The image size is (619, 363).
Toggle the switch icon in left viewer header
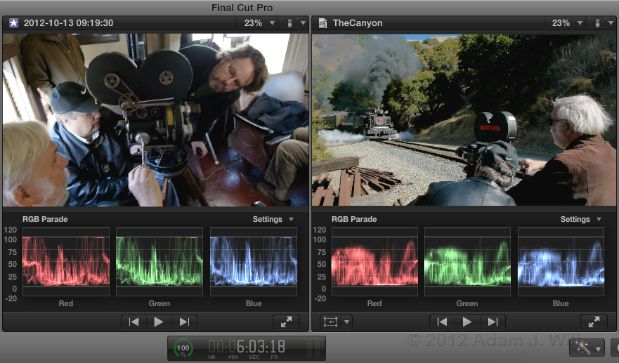290,23
